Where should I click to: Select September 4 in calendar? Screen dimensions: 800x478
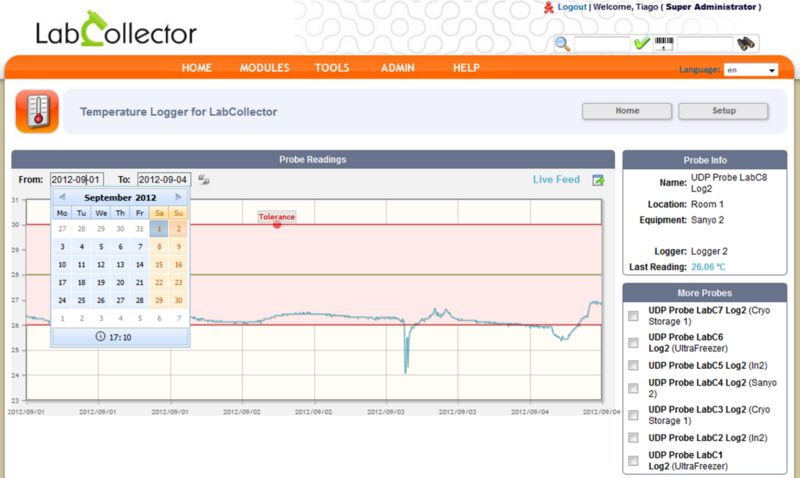(x=82, y=247)
